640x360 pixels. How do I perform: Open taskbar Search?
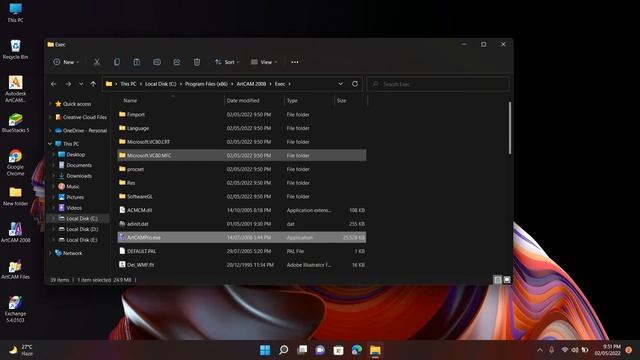[x=284, y=350]
